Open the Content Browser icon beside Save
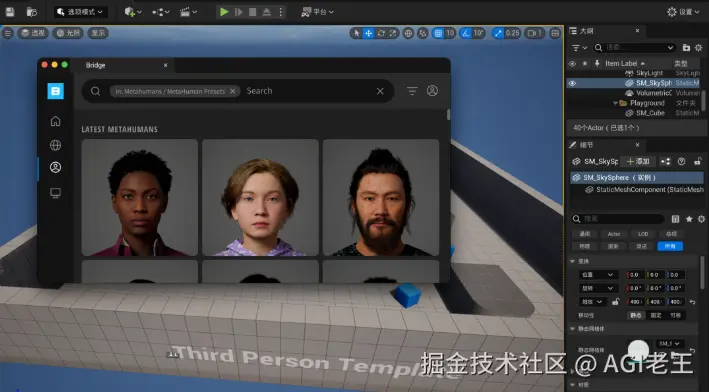 tap(32, 12)
